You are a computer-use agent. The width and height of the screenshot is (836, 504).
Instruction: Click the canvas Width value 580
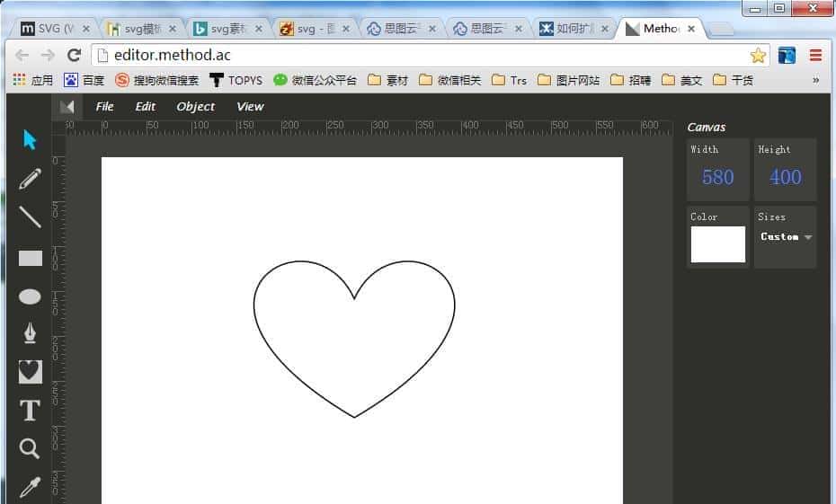[x=717, y=177]
